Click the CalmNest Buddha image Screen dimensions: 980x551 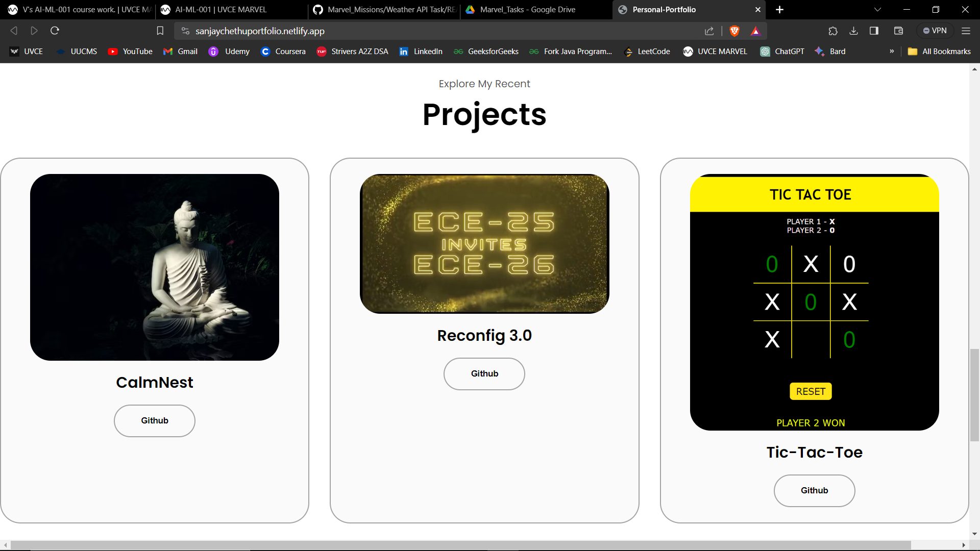point(155,267)
